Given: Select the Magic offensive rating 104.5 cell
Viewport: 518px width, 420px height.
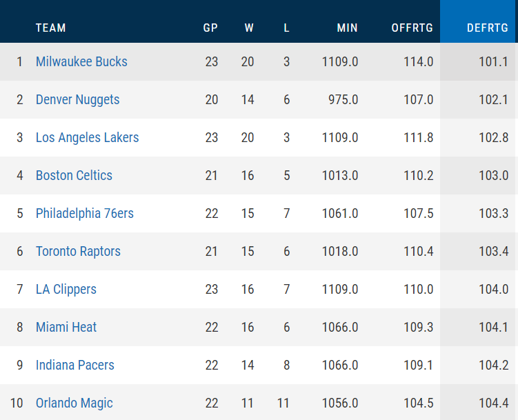Looking at the screenshot, I should [x=418, y=403].
